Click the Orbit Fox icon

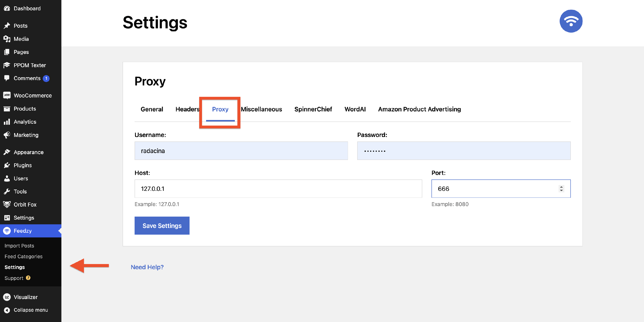coord(7,205)
